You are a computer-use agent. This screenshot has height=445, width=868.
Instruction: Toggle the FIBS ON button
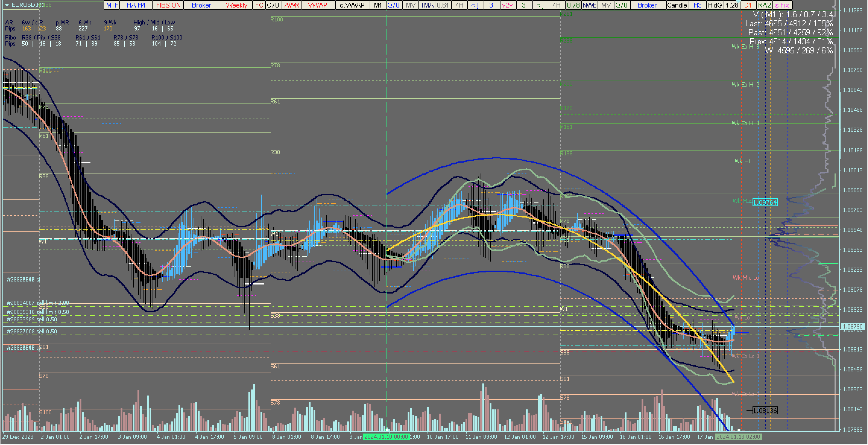pos(168,5)
